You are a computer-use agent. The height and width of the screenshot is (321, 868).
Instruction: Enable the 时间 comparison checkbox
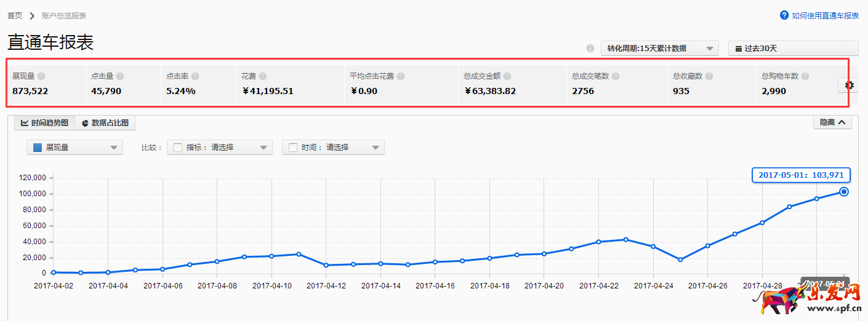point(293,148)
